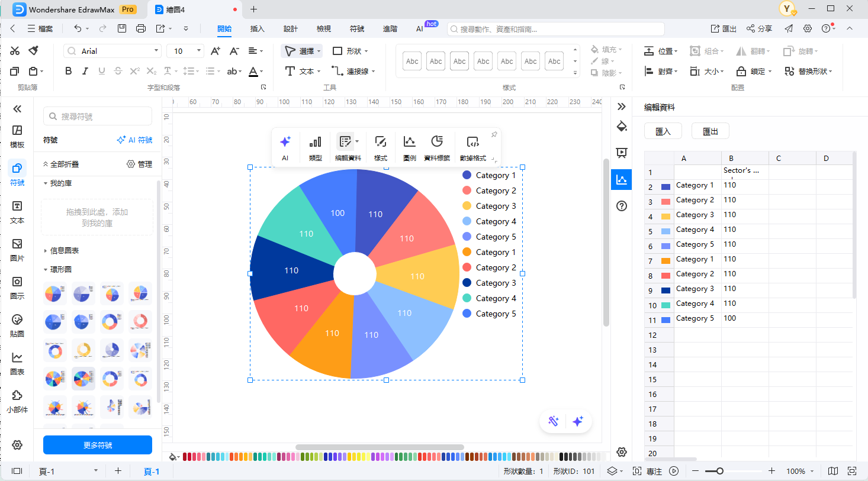Toggle underline text formatting
Image resolution: width=868 pixels, height=481 pixels.
[101, 70]
